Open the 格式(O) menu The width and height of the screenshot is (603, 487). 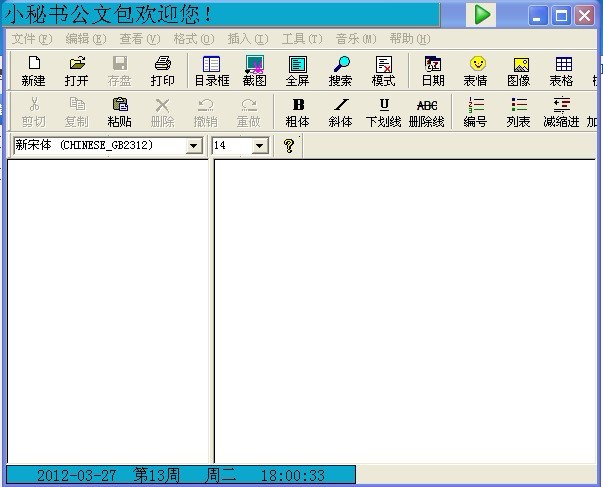[194, 39]
